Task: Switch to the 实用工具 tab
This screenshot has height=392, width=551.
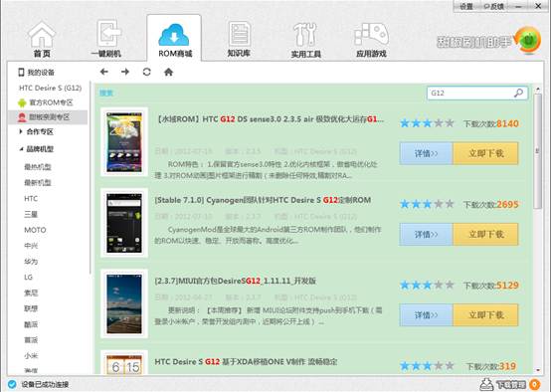Action: 305,40
